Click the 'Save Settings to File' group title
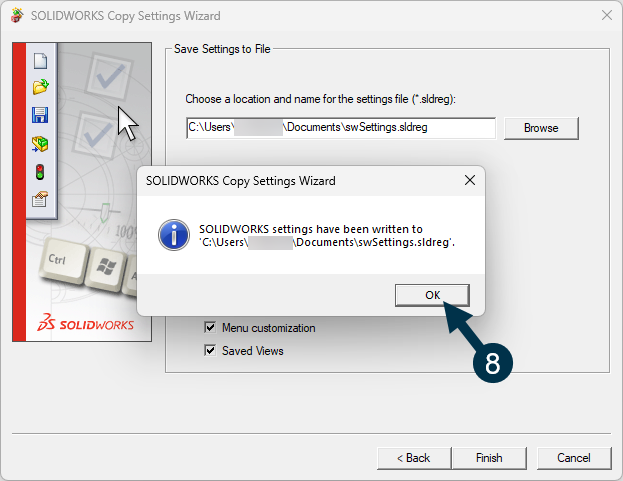The width and height of the screenshot is (623, 481). (222, 49)
